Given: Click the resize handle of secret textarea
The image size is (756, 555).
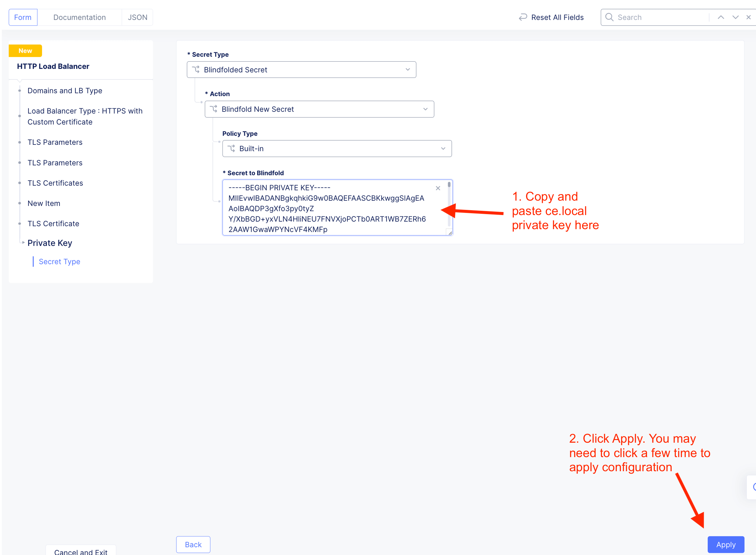Looking at the screenshot, I should 450,232.
